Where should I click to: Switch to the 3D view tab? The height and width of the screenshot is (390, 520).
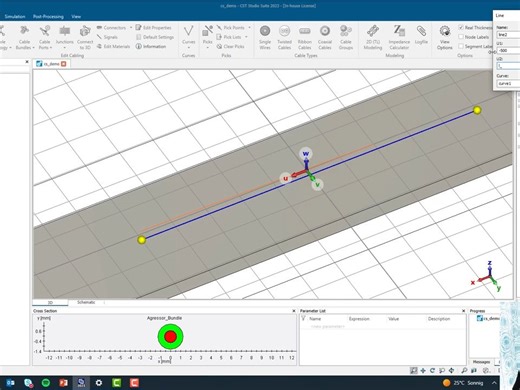(50, 303)
